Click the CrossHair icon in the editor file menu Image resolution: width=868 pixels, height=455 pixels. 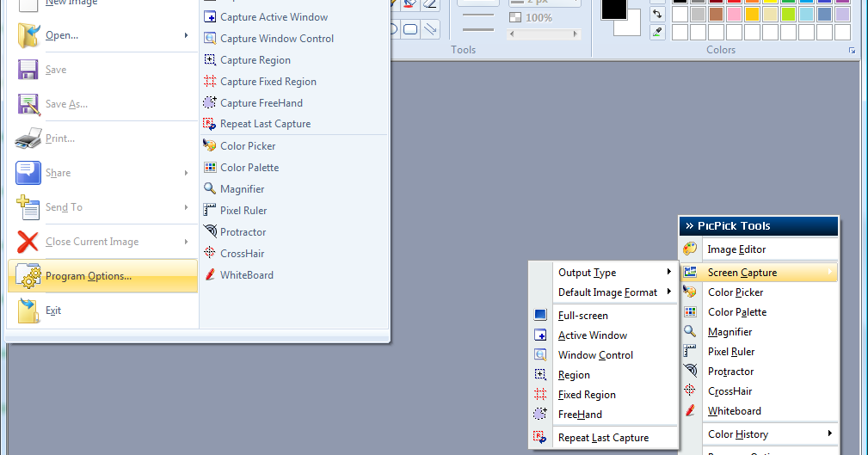point(210,253)
